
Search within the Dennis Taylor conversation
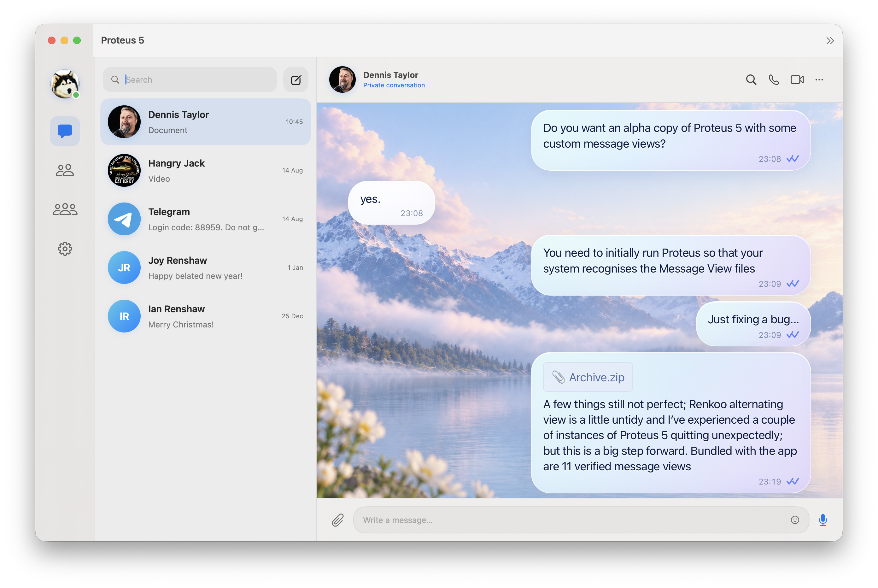click(751, 79)
